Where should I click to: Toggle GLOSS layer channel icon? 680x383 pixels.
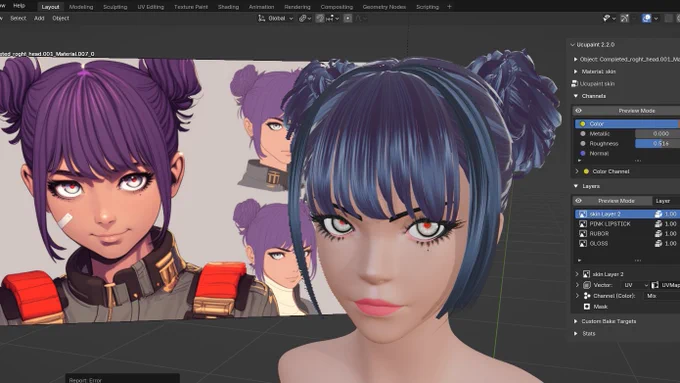(x=658, y=243)
